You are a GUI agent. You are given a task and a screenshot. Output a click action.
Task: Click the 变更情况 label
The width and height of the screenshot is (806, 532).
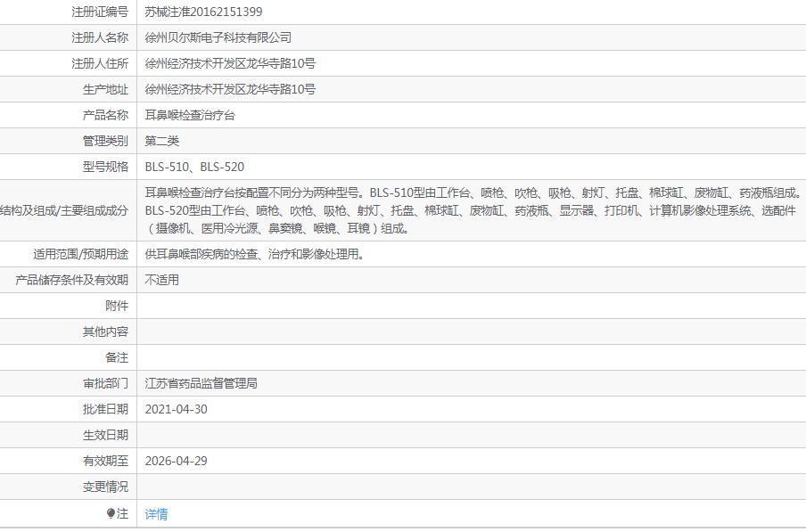tap(105, 487)
